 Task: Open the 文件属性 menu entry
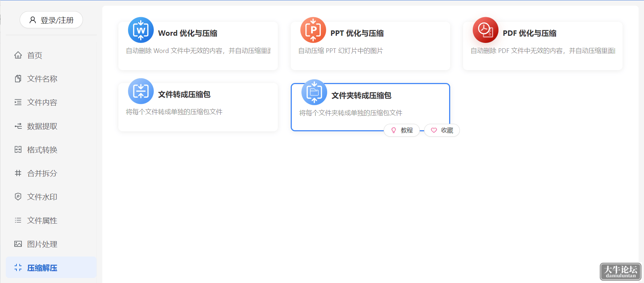tap(51, 220)
